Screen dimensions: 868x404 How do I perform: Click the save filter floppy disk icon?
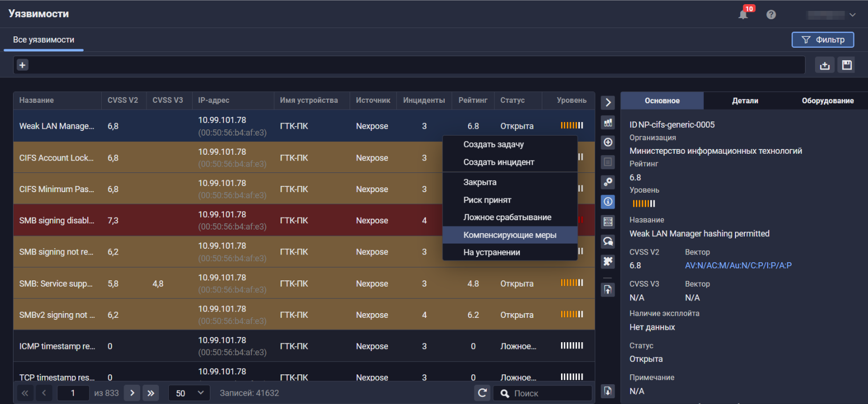point(847,65)
